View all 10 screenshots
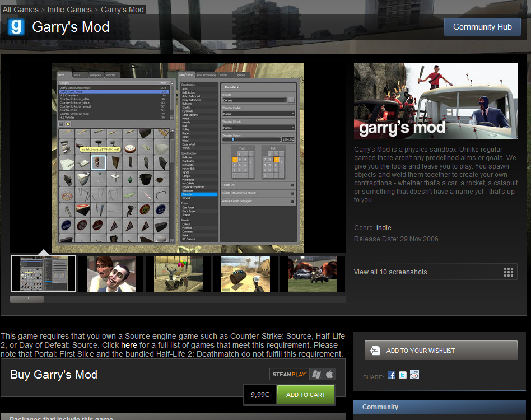 (390, 272)
